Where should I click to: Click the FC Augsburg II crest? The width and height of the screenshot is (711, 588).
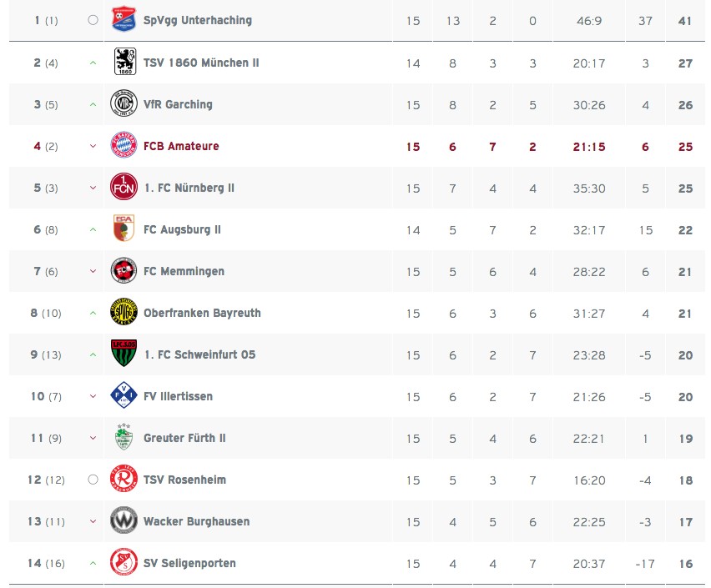[x=124, y=228]
